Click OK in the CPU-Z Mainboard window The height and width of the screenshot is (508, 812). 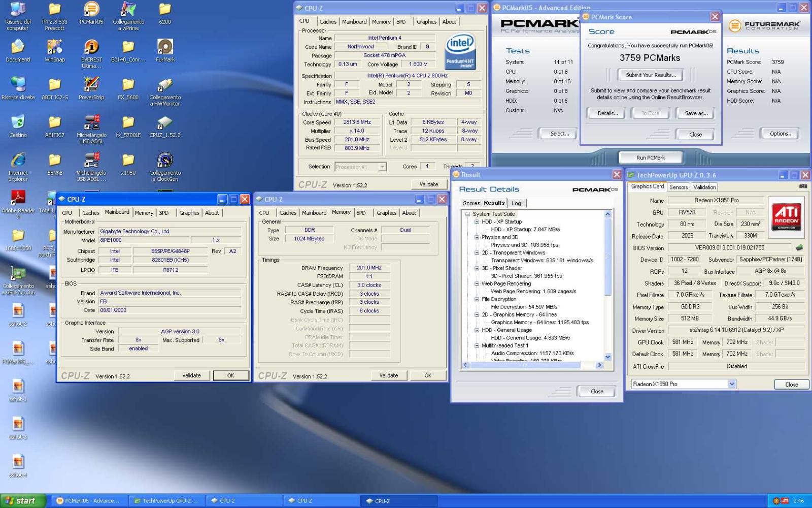[230, 375]
